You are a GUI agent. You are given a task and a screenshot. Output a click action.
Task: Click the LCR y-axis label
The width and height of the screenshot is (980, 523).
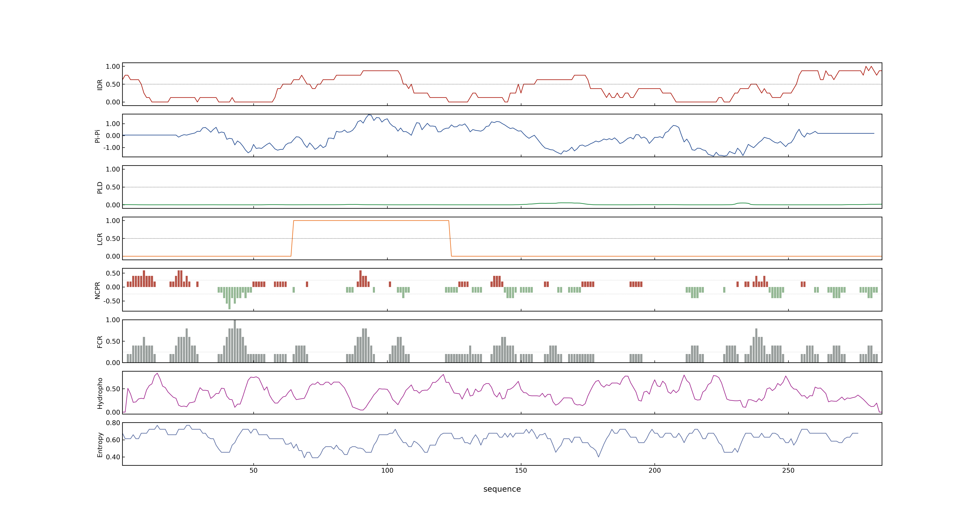coord(100,239)
